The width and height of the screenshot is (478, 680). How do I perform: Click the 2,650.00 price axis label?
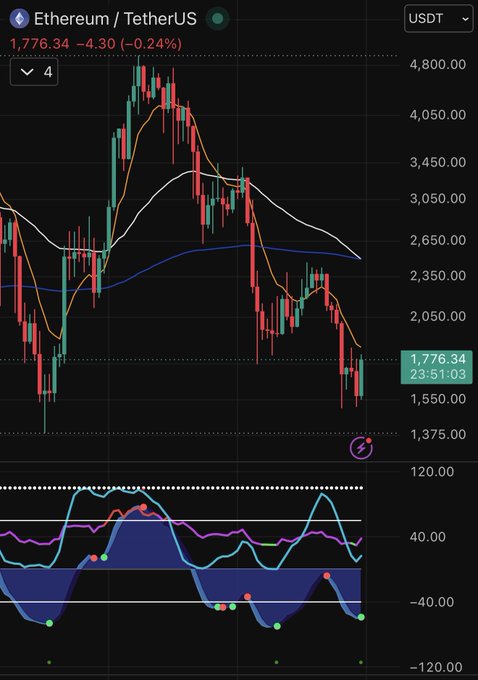click(x=438, y=240)
